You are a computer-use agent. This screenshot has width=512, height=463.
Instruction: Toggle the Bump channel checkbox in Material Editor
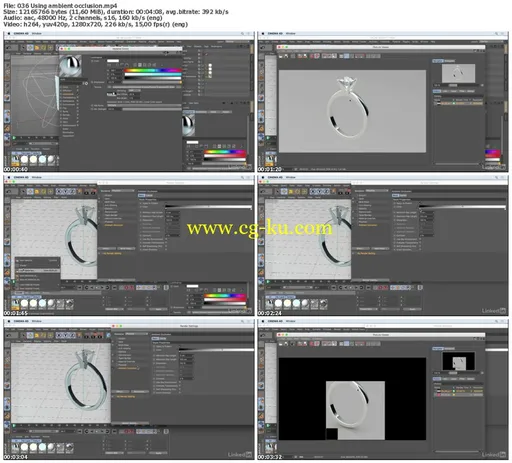click(x=78, y=111)
